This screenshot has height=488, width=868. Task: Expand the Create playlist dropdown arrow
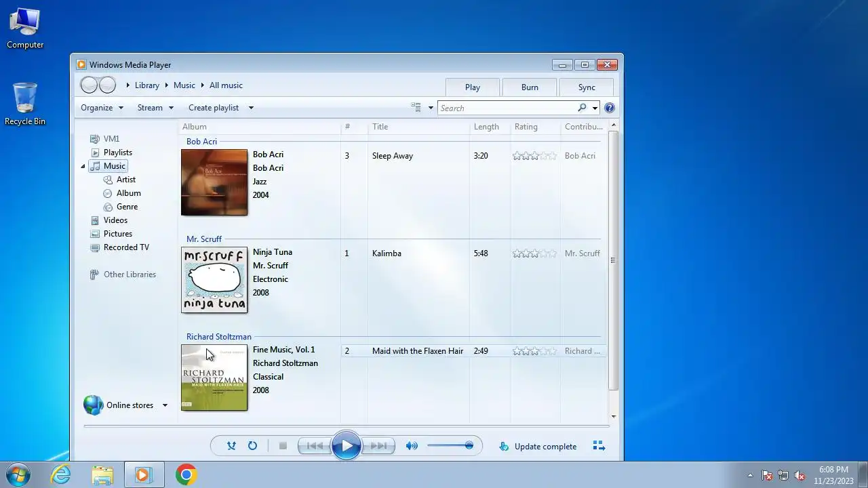point(251,108)
